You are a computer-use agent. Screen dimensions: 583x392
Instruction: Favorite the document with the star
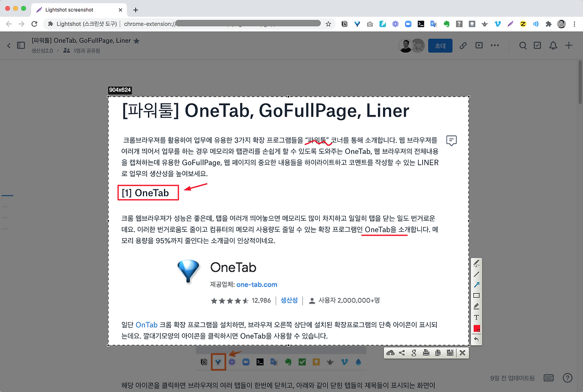click(137, 41)
